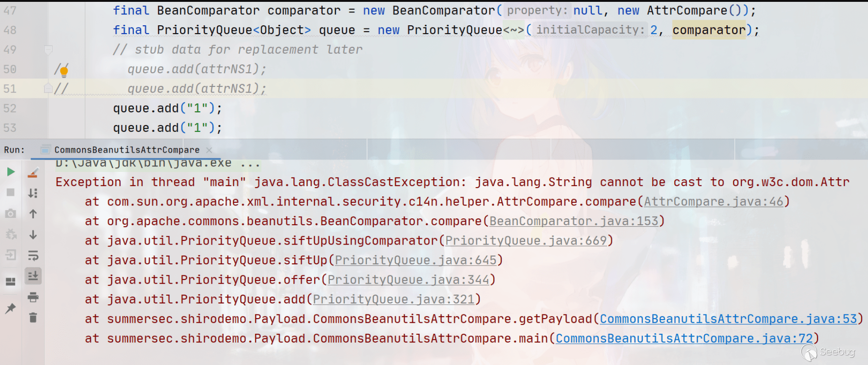
Task: Click the Stop process square icon
Action: click(11, 193)
